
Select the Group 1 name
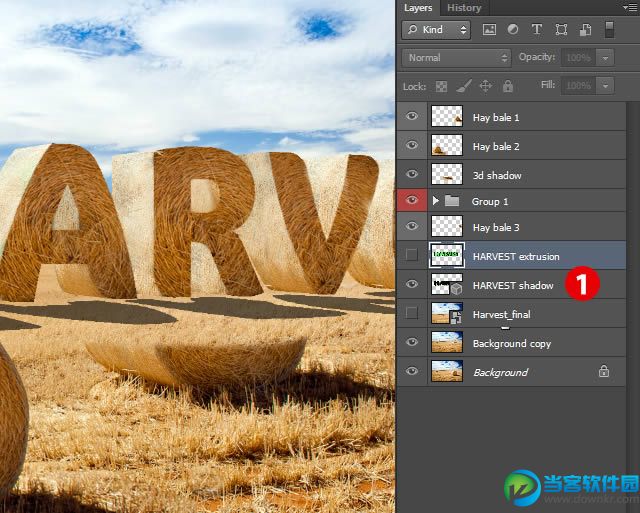(x=490, y=202)
